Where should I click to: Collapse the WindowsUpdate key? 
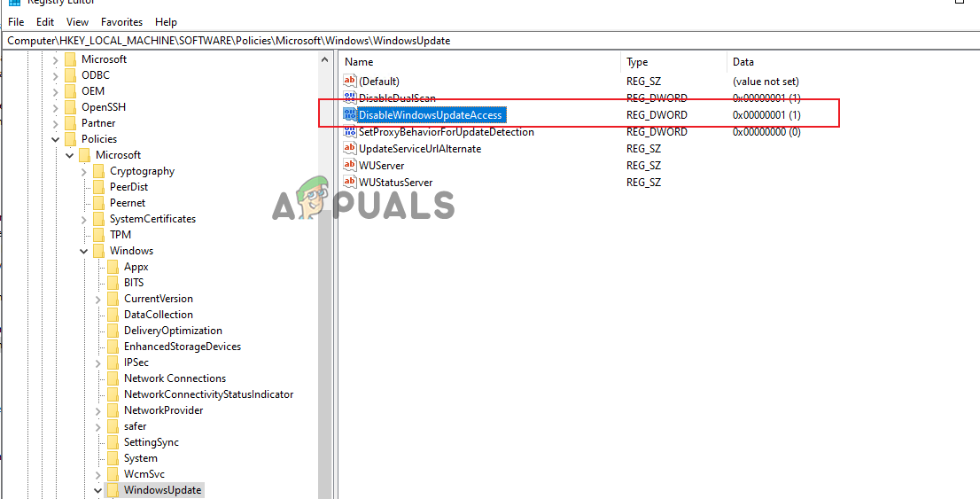[98, 491]
